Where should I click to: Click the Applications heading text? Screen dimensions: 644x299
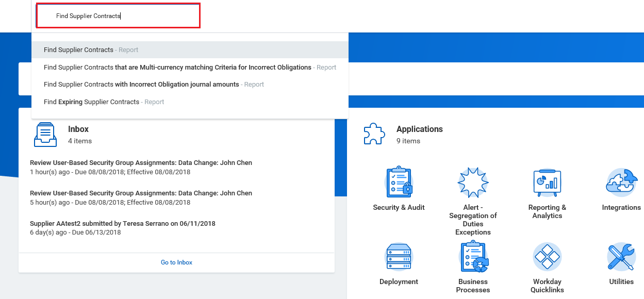pos(419,129)
